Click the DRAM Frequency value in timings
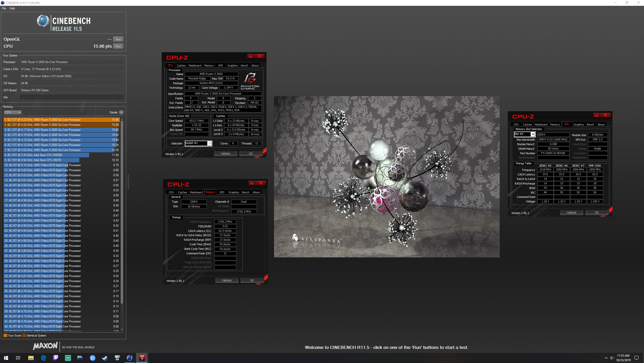The height and width of the screenshot is (363, 644). coord(225,222)
